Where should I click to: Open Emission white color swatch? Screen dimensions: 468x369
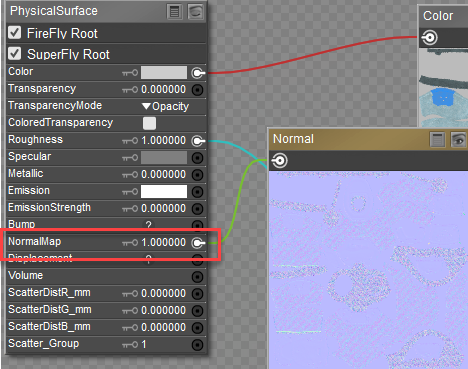[x=164, y=191]
